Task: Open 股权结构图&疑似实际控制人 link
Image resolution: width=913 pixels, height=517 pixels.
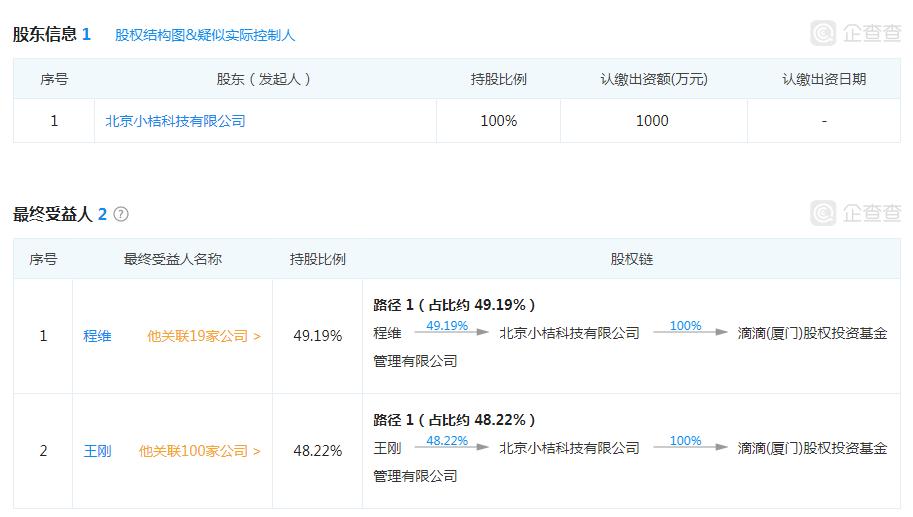Action: (205, 35)
